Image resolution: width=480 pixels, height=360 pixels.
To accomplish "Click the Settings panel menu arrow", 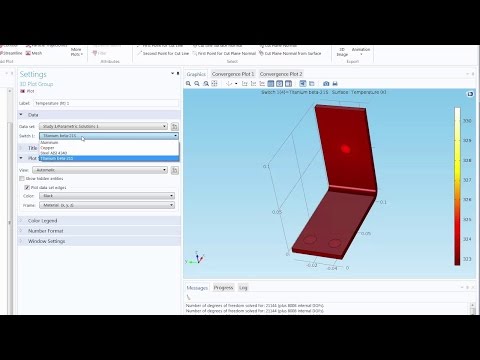I will tap(173, 73).
